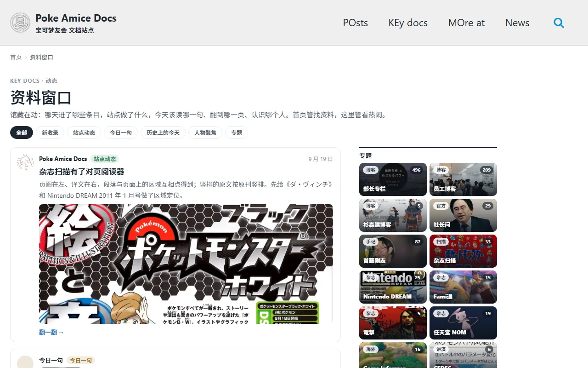Image resolution: width=588 pixels, height=368 pixels.
Task: Open the 社长问 topic card
Action: click(463, 215)
